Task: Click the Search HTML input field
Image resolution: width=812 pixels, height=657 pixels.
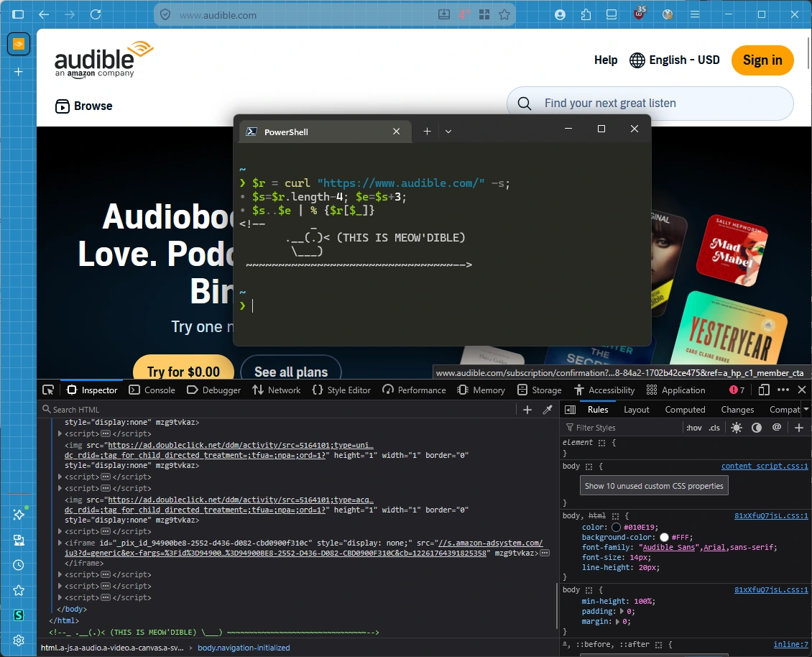Action: (x=277, y=410)
